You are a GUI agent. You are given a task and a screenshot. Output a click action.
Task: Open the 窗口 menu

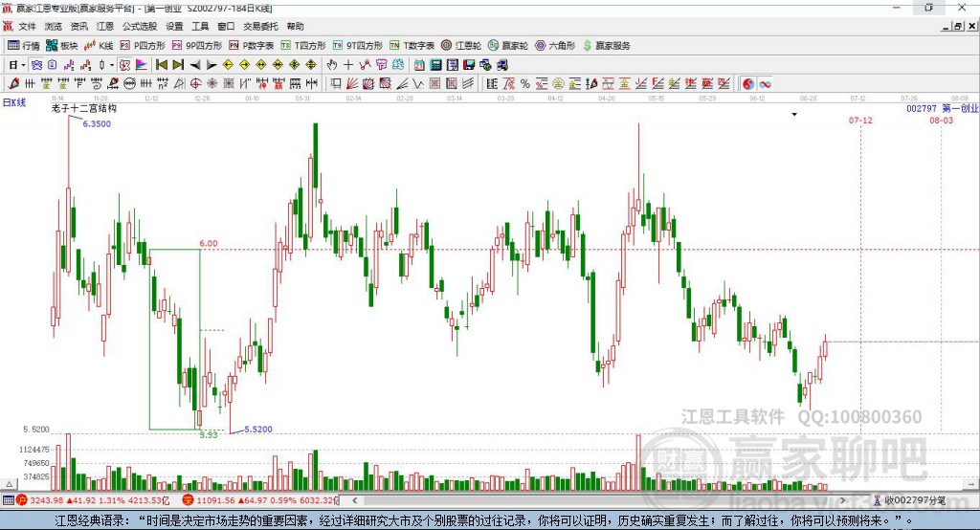226,26
